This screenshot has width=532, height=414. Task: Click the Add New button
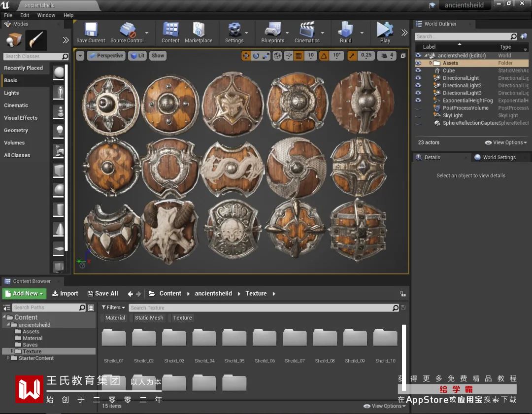24,294
